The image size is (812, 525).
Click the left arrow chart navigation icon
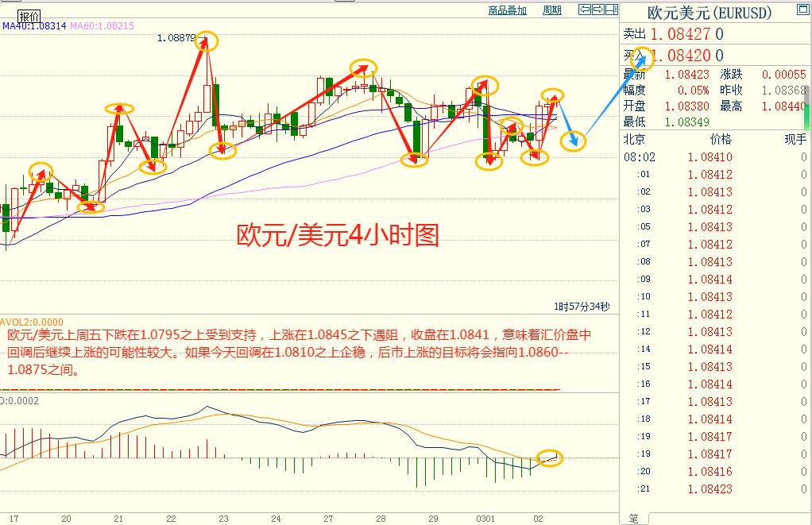585,10
